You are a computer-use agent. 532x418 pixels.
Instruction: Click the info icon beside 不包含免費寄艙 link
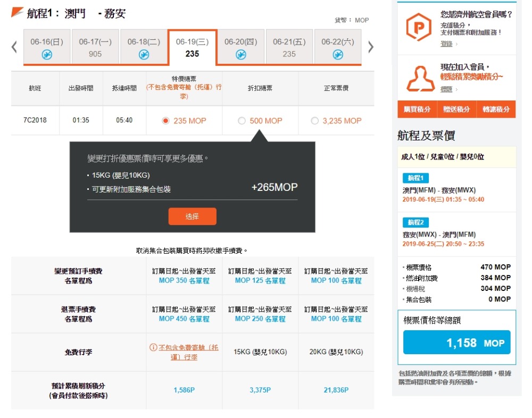153,348
